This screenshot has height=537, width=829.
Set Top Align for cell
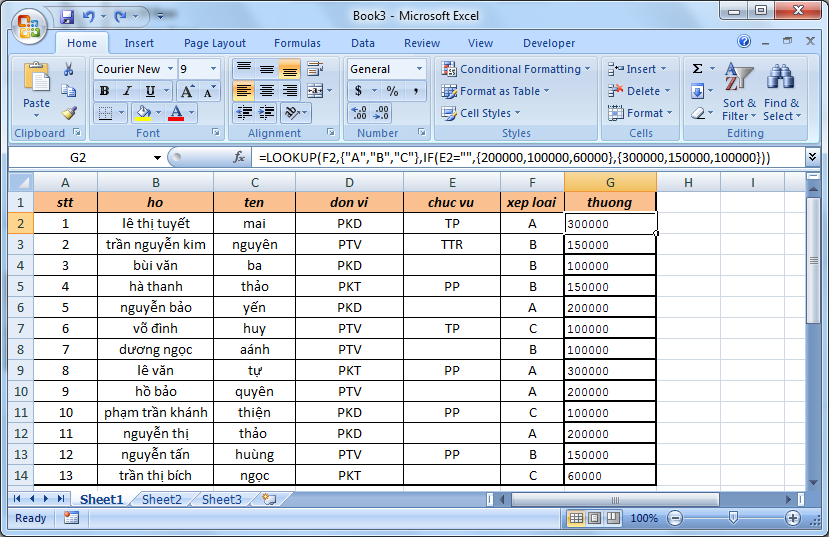click(x=244, y=69)
